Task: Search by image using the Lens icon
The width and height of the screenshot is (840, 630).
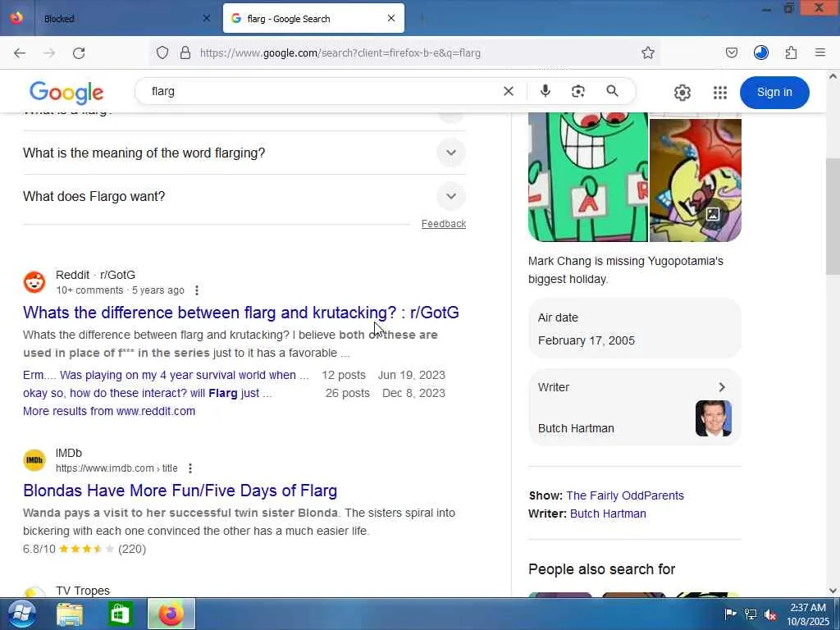Action: [x=578, y=92]
